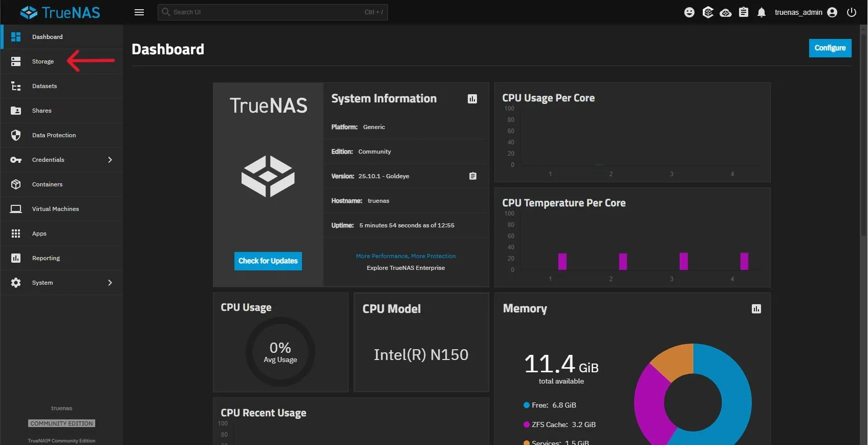Open the Containers menu item
Screen dimensions: 868x445
pyautogui.click(x=62, y=184)
